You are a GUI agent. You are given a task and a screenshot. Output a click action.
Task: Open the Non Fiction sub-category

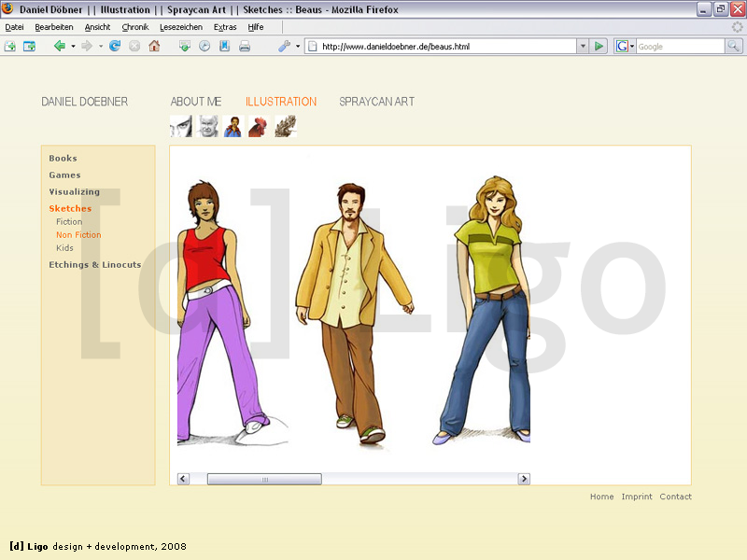coord(78,235)
